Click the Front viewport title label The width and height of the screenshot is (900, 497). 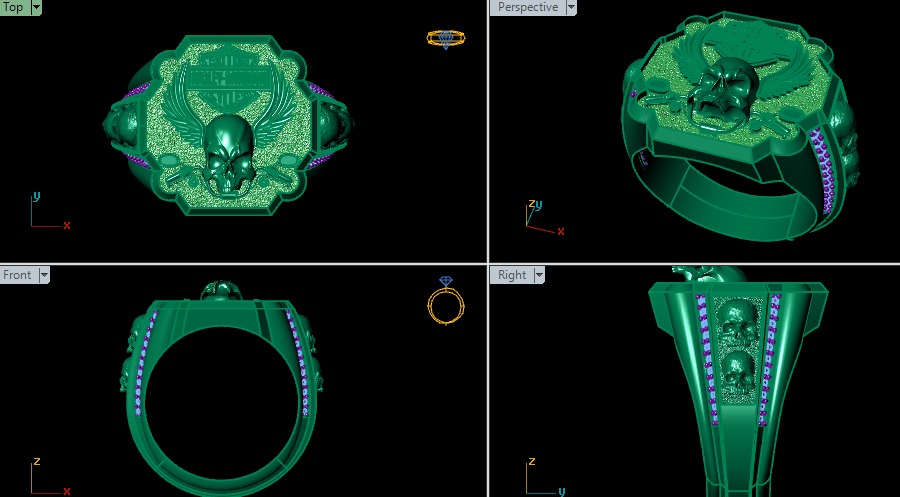pos(18,275)
